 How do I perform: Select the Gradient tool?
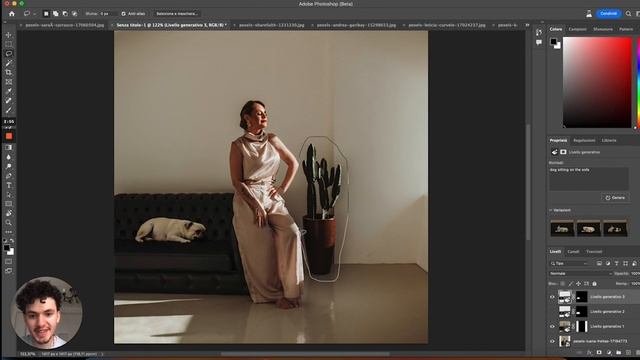(x=9, y=147)
